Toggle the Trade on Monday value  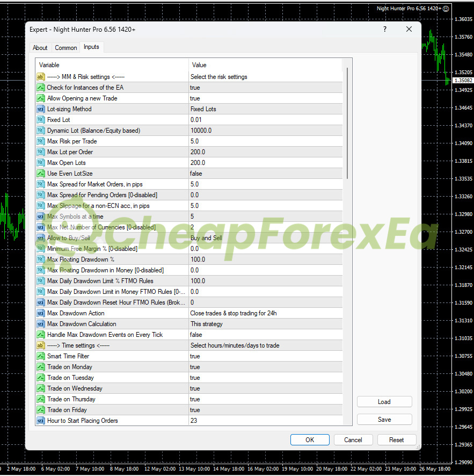pos(265,367)
